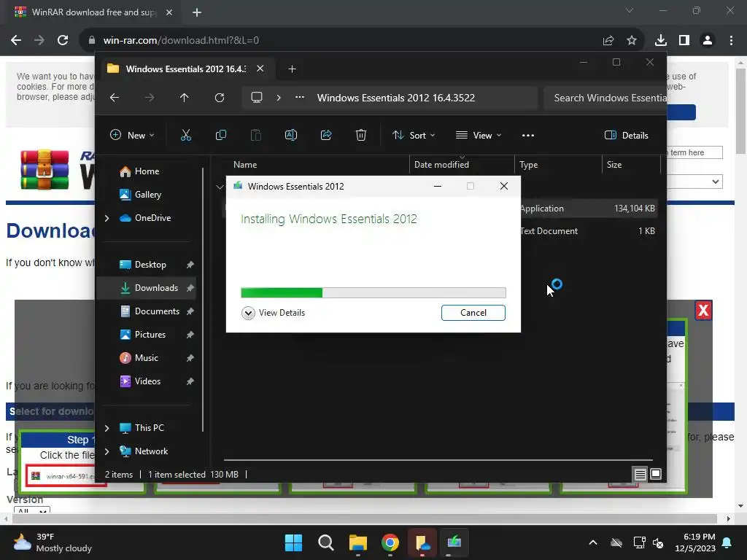Show hidden system tray icons
Screen dimensions: 747x560
[x=593, y=542]
